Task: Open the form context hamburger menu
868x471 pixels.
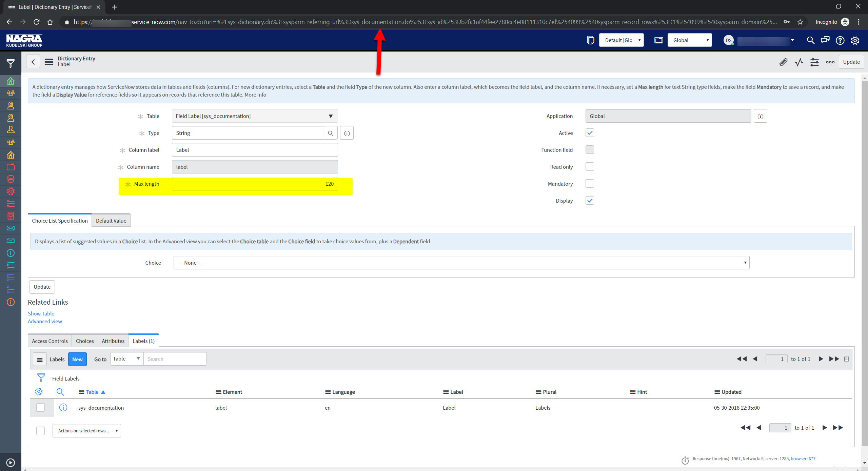Action: pyautogui.click(x=49, y=62)
